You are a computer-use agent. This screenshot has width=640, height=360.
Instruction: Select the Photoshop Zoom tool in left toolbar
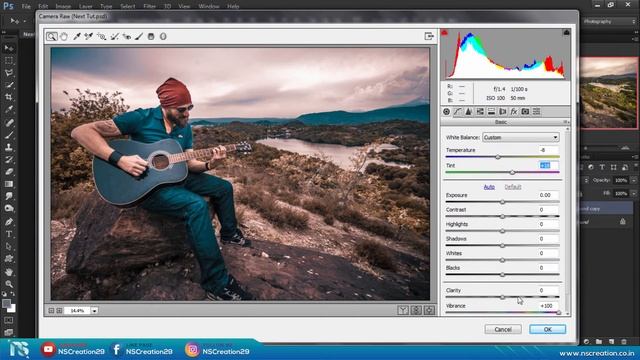[x=9, y=284]
